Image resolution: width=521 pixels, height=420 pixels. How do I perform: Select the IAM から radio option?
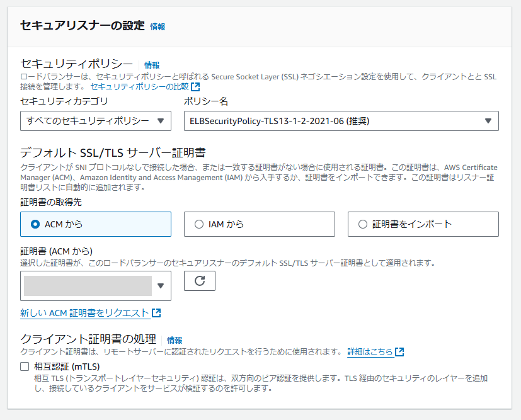tap(259, 224)
